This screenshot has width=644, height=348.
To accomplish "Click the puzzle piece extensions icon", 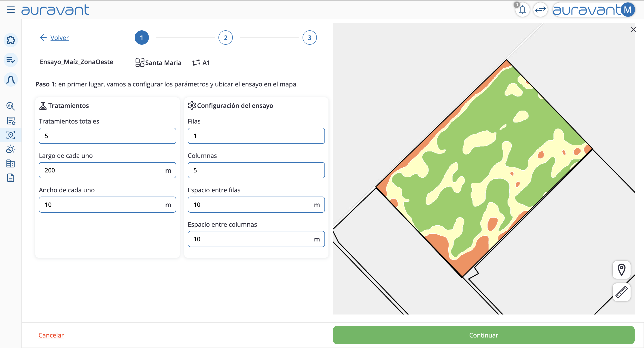I will tap(11, 40).
